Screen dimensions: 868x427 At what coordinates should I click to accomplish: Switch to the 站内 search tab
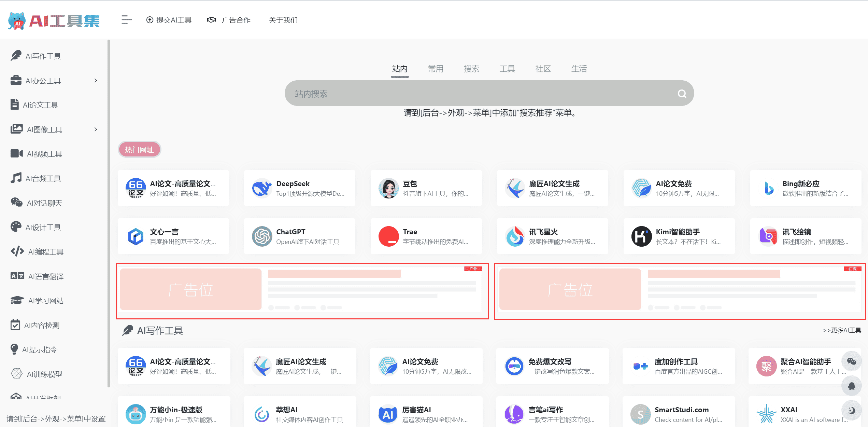point(400,69)
